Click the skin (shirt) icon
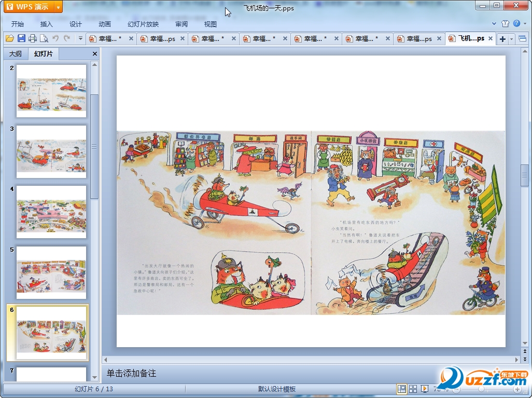 (505, 23)
